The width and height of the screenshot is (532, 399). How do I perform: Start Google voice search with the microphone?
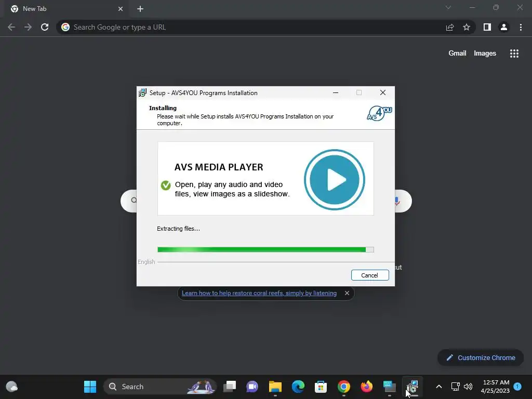[x=397, y=201]
